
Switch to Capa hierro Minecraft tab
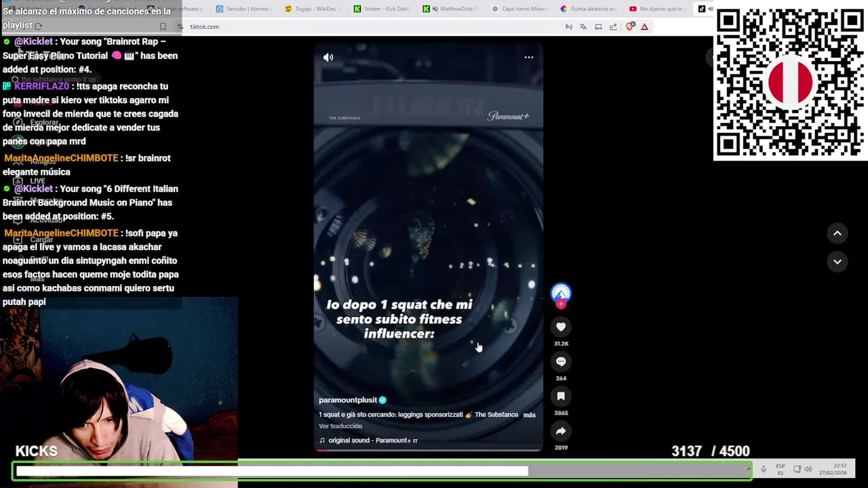521,9
